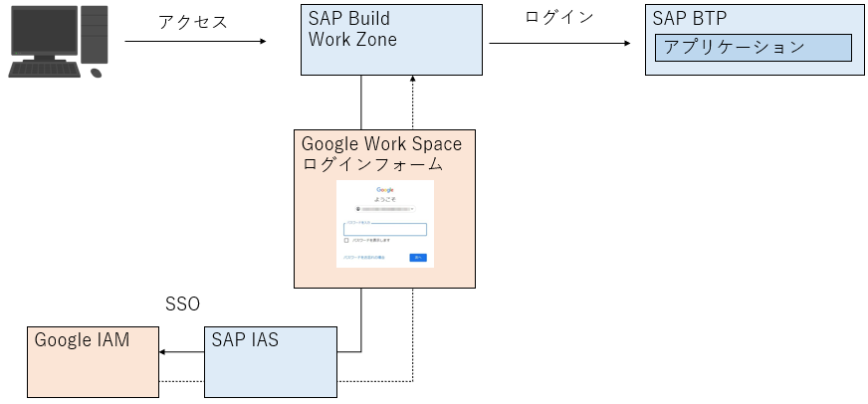
Task: Click the 'ようこそ' welcome text
Action: (385, 199)
